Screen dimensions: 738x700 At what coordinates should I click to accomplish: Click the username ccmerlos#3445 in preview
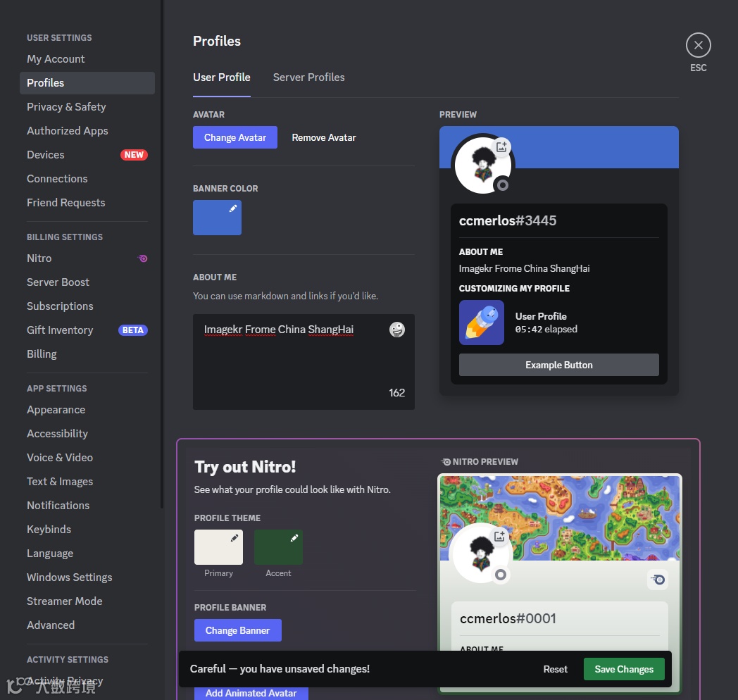click(507, 221)
